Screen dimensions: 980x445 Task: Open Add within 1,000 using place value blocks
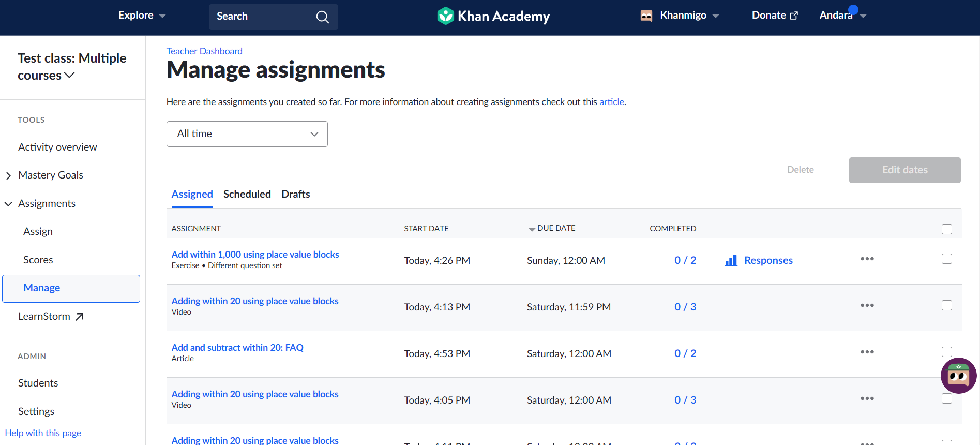255,255
